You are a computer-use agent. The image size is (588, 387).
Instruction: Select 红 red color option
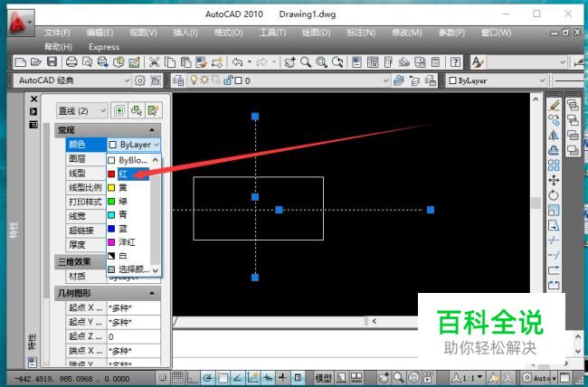[129, 174]
